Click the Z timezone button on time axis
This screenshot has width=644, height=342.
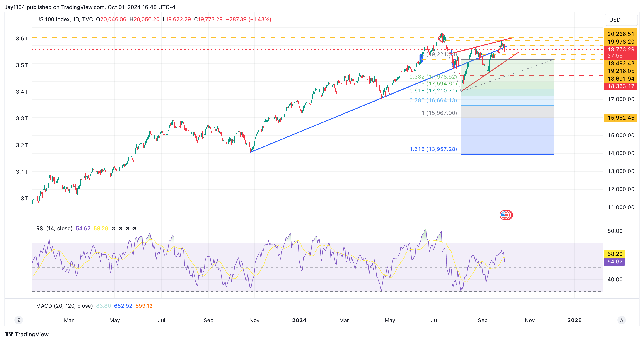point(19,320)
